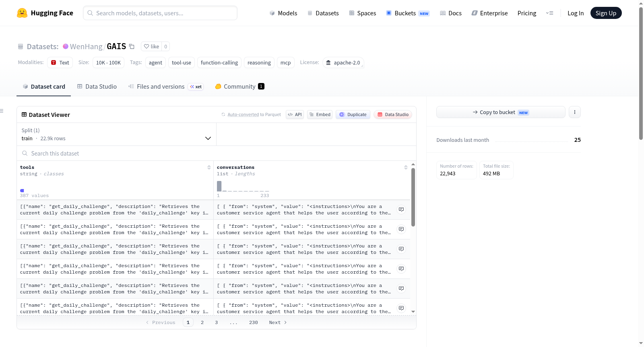Click the Copy to bucket button
The image size is (644, 347).
501,112
